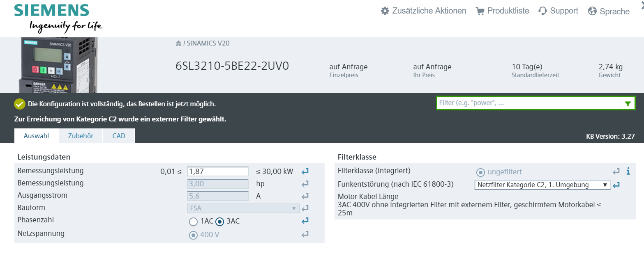This screenshot has height=272, width=644.
Task: Click the enter arrow beside Bauform
Action: [305, 208]
